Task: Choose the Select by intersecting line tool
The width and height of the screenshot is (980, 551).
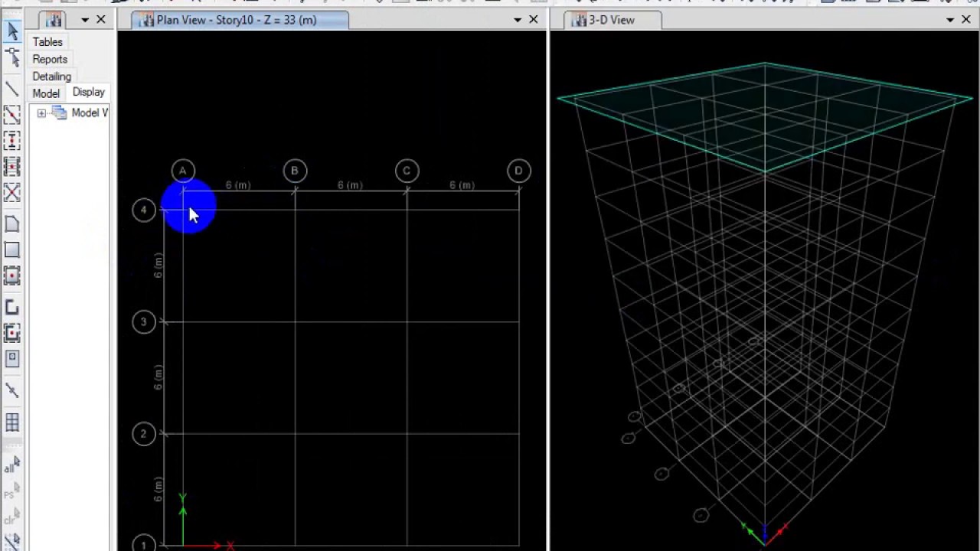Action: coord(12,541)
